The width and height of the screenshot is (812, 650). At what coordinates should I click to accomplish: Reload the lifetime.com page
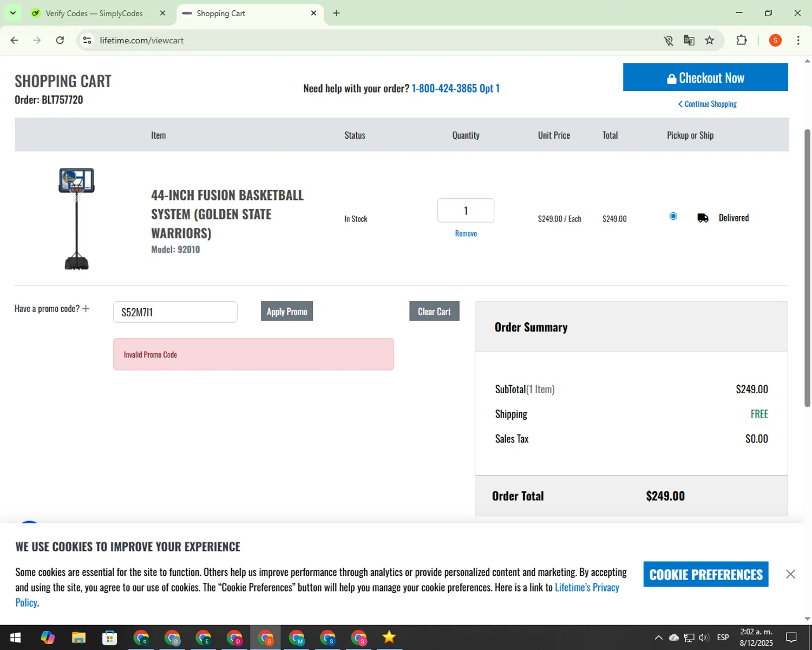[x=60, y=40]
